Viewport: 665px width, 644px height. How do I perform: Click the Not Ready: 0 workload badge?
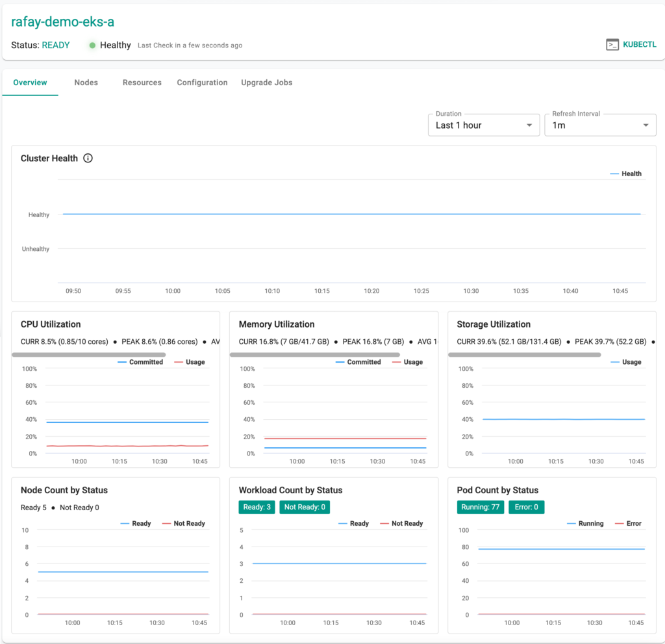click(x=305, y=507)
